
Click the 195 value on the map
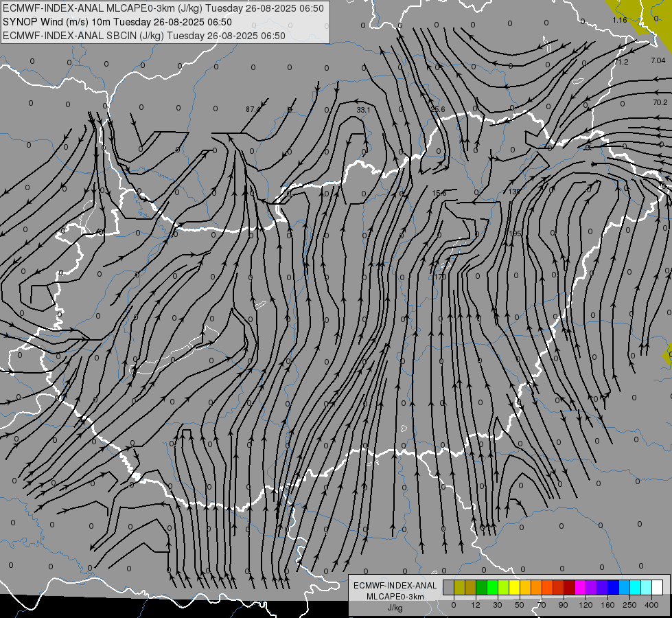pyautogui.click(x=515, y=233)
